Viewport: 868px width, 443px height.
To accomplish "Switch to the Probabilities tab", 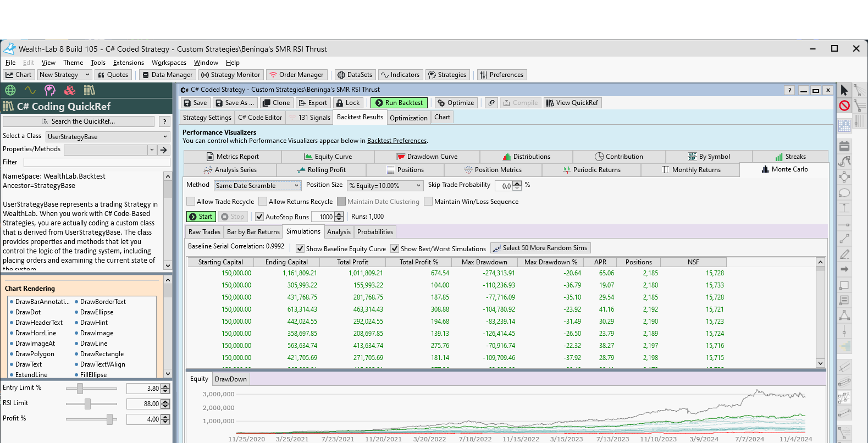I will tap(375, 232).
